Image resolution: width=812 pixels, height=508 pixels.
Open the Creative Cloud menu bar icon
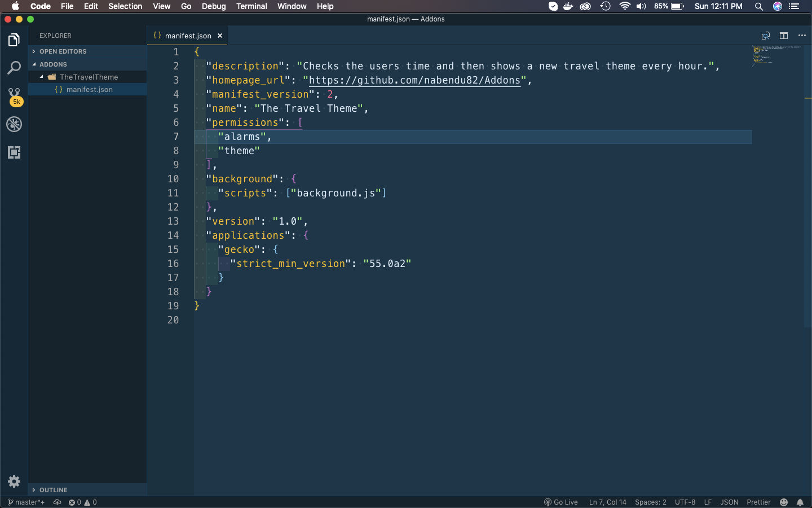click(x=586, y=6)
